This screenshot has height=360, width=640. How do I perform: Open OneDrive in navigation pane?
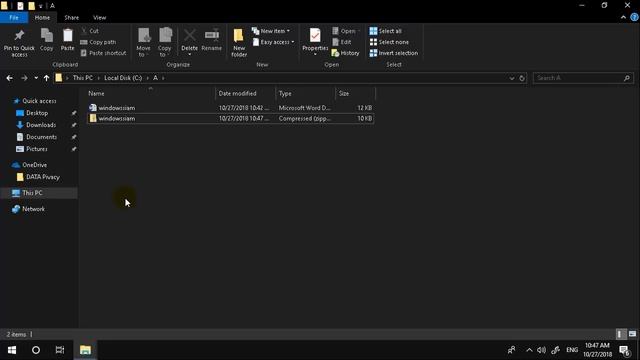click(x=34, y=165)
